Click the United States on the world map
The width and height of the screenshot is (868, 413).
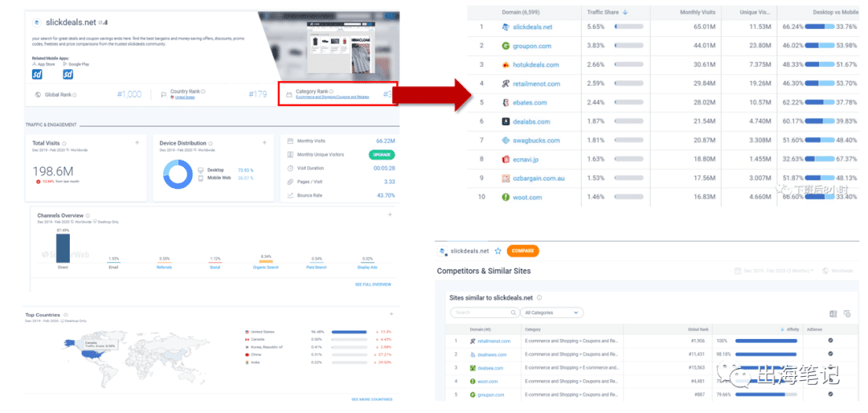[x=90, y=354]
